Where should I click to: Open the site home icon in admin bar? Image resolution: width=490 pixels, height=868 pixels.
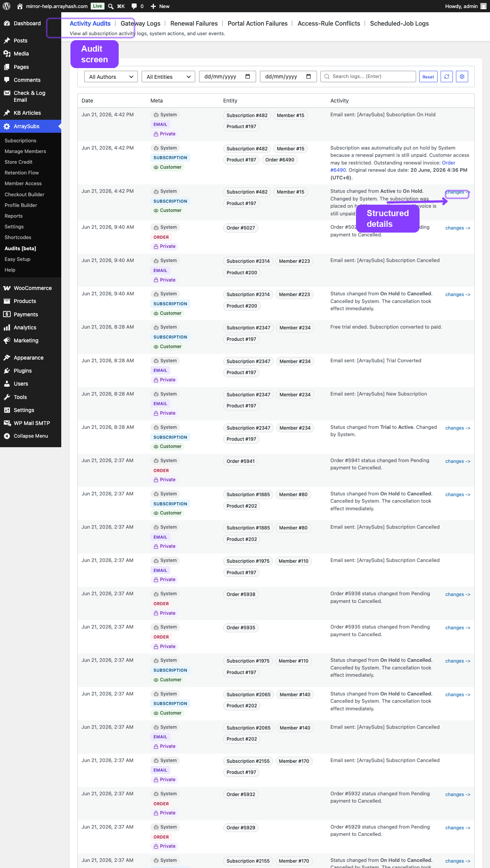(20, 6)
